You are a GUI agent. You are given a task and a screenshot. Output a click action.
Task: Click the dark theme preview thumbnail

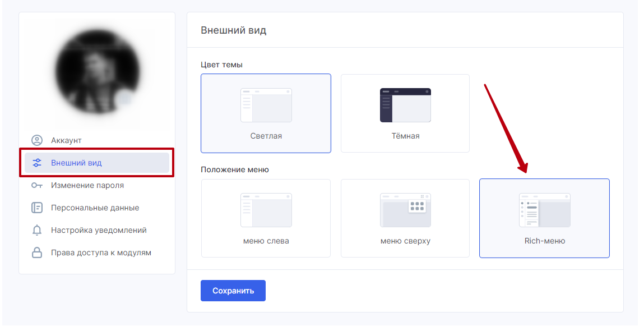pos(405,105)
